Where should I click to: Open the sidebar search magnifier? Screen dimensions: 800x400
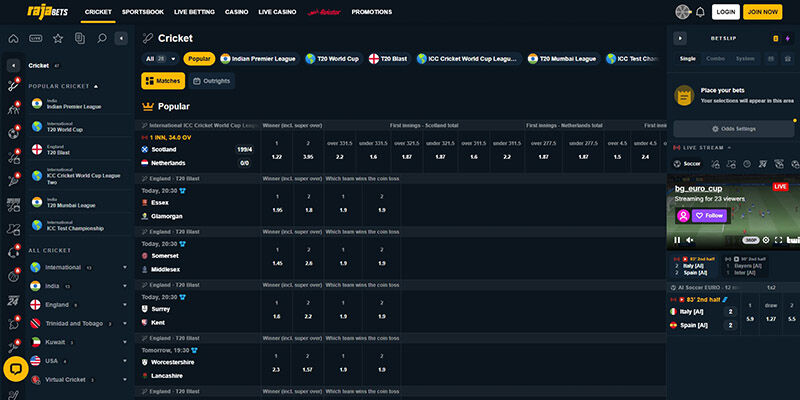[x=102, y=38]
